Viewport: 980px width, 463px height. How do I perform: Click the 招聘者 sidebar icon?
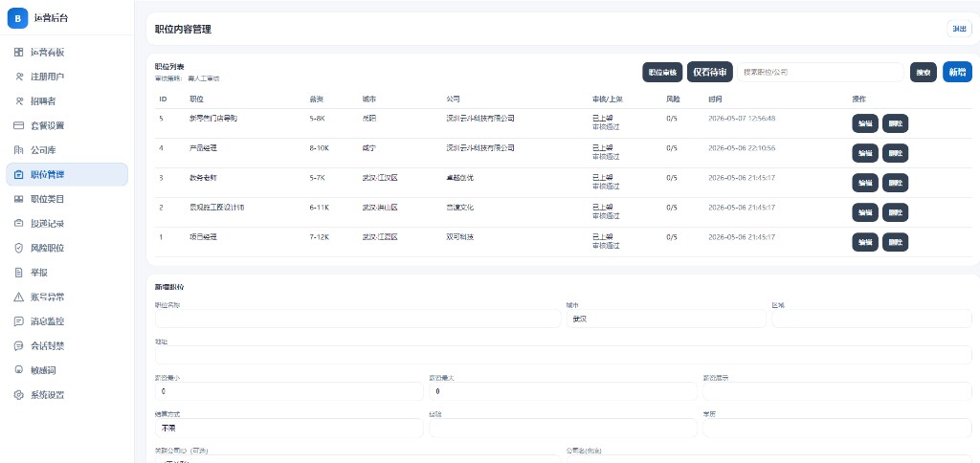tap(19, 101)
